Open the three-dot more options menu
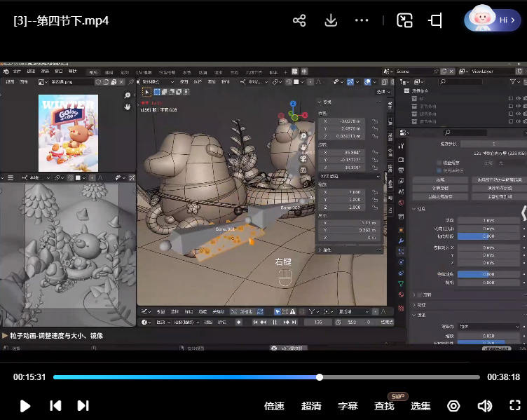The width and height of the screenshot is (527, 420). [362, 20]
